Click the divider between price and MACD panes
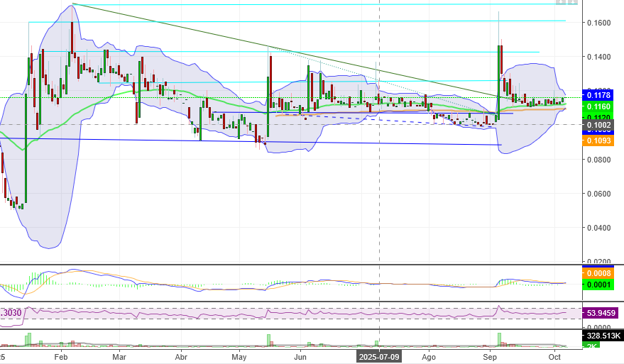 tap(291, 265)
